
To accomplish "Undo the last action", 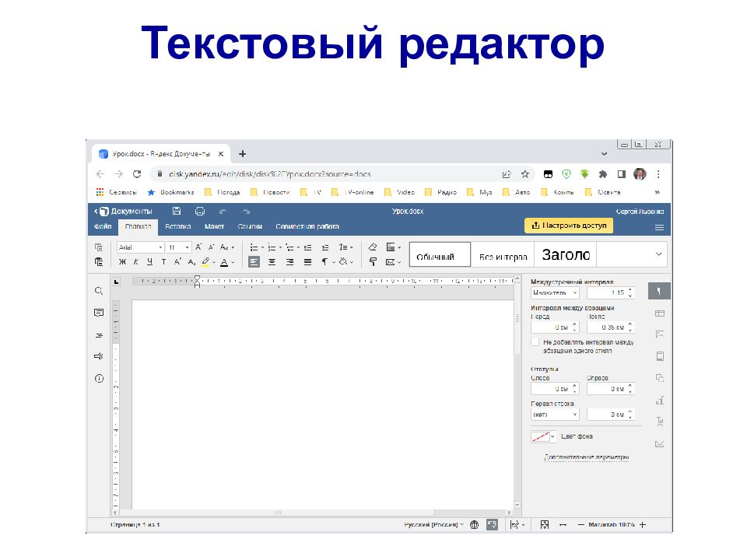I will point(223,211).
